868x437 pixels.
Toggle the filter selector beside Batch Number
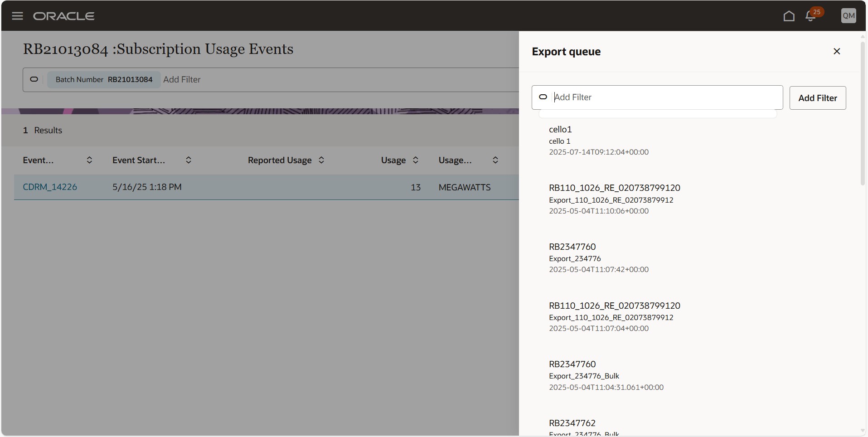(x=34, y=79)
